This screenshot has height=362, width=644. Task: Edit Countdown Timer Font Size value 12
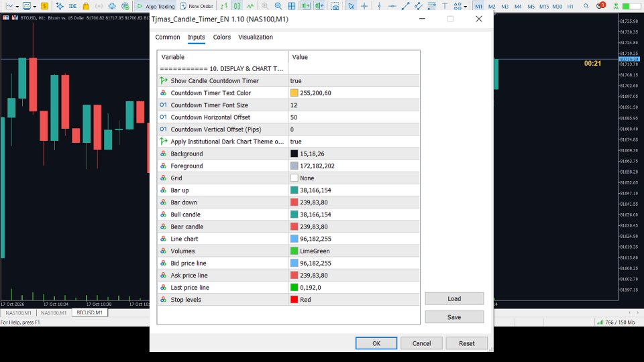354,105
